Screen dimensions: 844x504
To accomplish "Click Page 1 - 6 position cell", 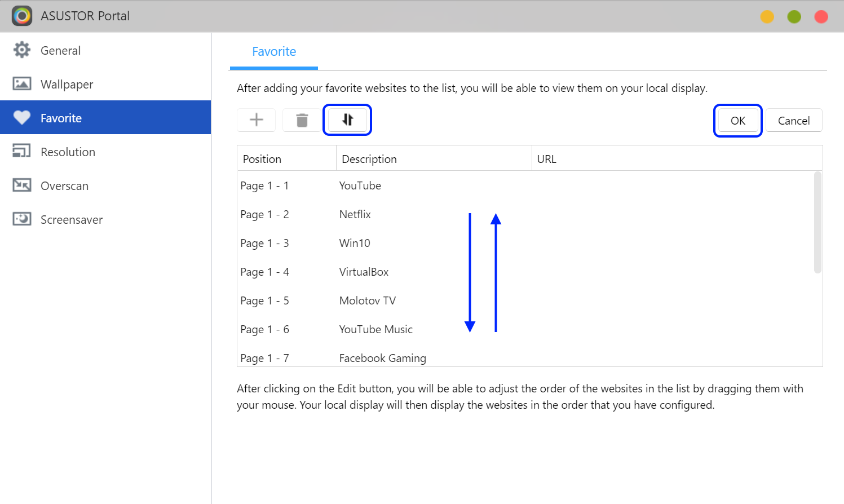I will 264,329.
